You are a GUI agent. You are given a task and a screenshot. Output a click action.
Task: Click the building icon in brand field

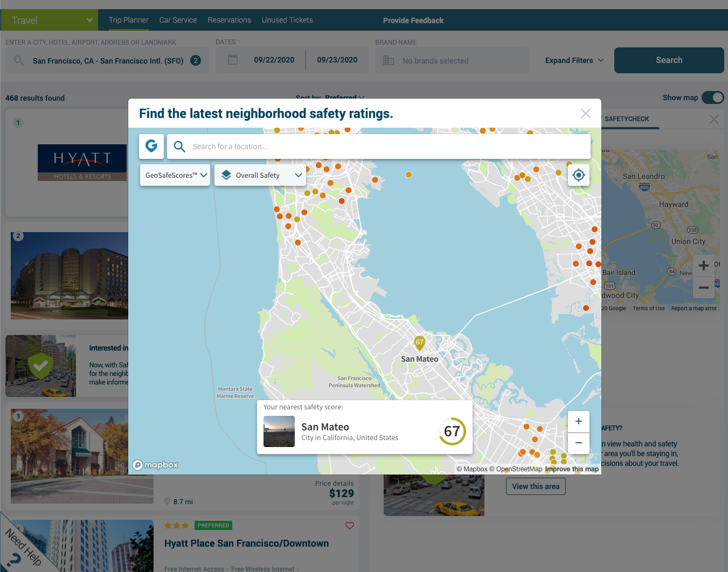point(389,60)
